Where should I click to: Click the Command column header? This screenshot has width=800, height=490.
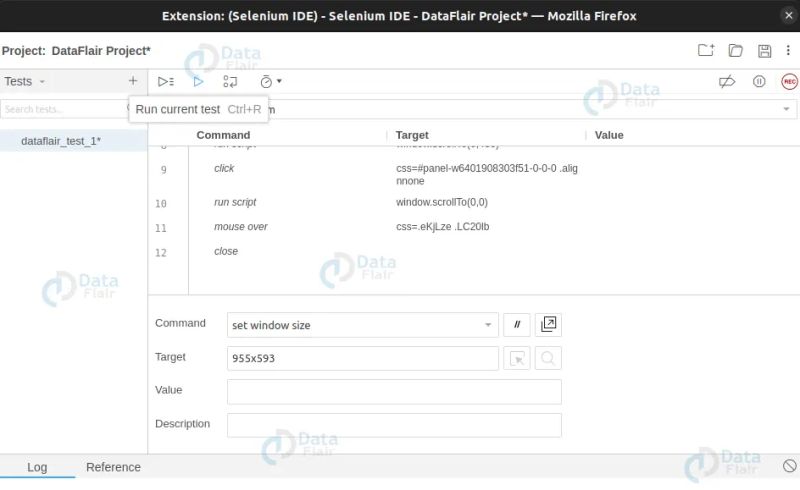(x=223, y=135)
